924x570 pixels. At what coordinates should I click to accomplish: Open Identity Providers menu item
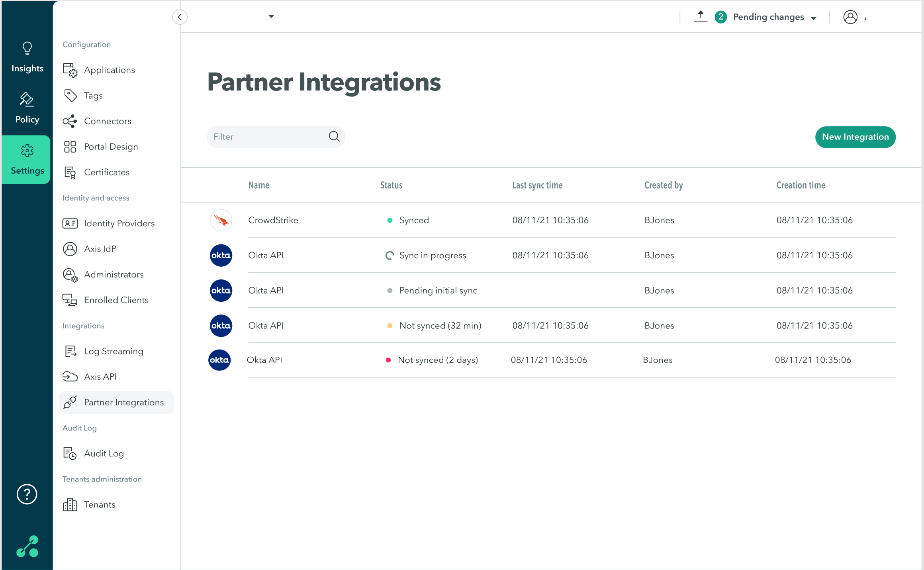[x=119, y=223]
